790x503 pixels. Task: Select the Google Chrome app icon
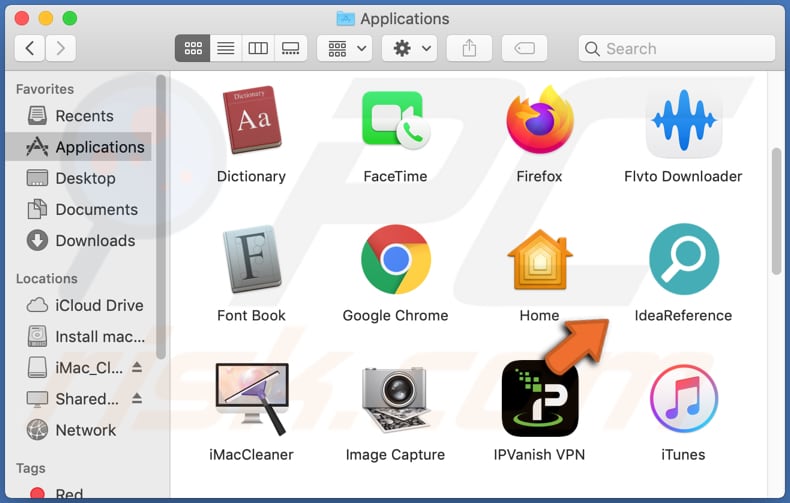click(x=396, y=259)
